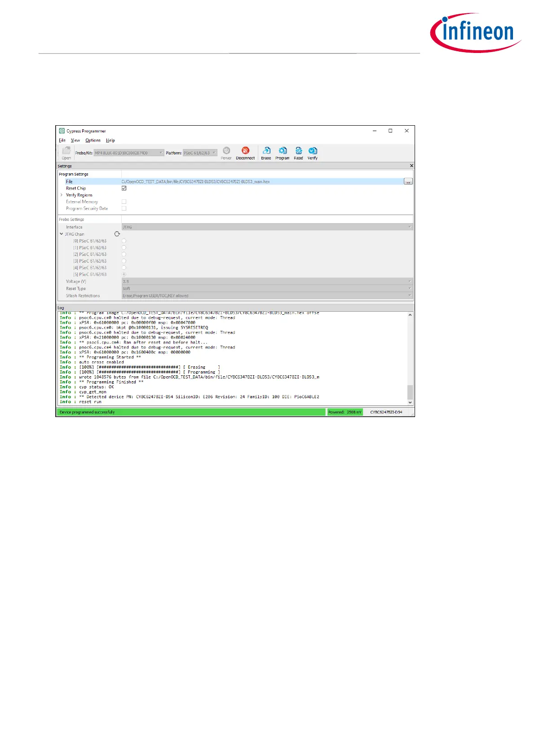Open the Platform dropdown

tap(200, 153)
